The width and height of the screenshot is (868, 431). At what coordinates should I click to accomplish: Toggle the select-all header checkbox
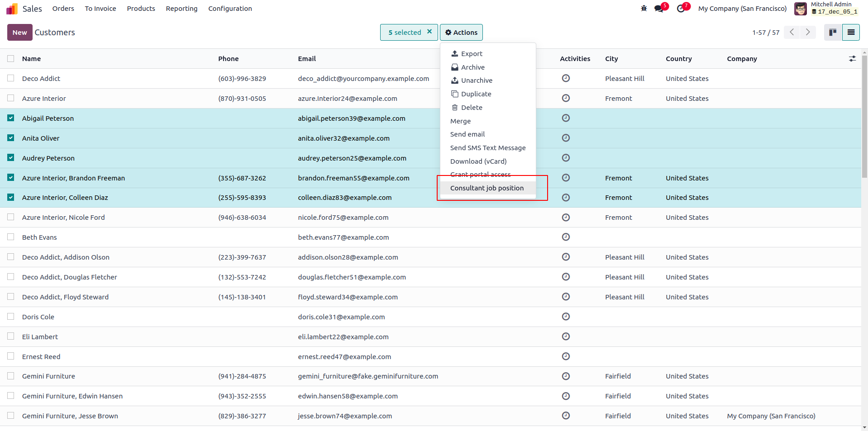pyautogui.click(x=11, y=59)
